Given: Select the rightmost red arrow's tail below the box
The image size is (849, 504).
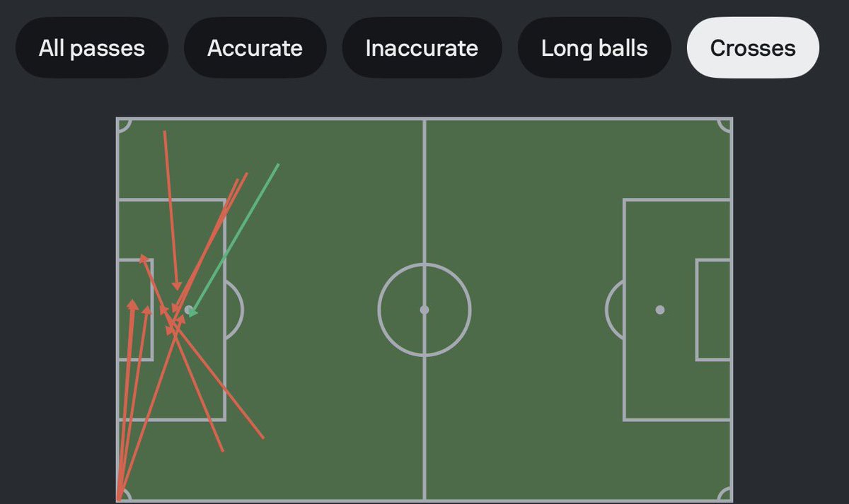Looking at the screenshot, I should tap(262, 437).
